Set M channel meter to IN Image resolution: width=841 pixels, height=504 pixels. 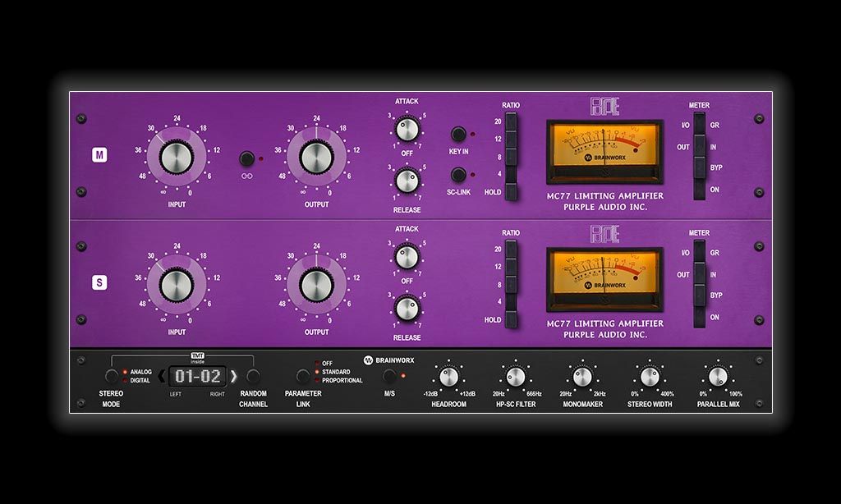[700, 146]
